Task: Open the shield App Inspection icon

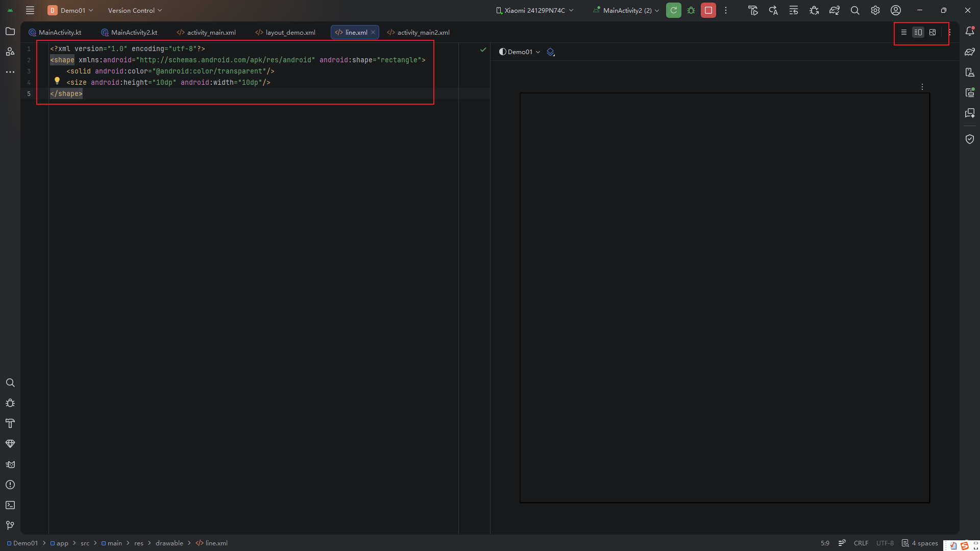Action: pyautogui.click(x=970, y=139)
